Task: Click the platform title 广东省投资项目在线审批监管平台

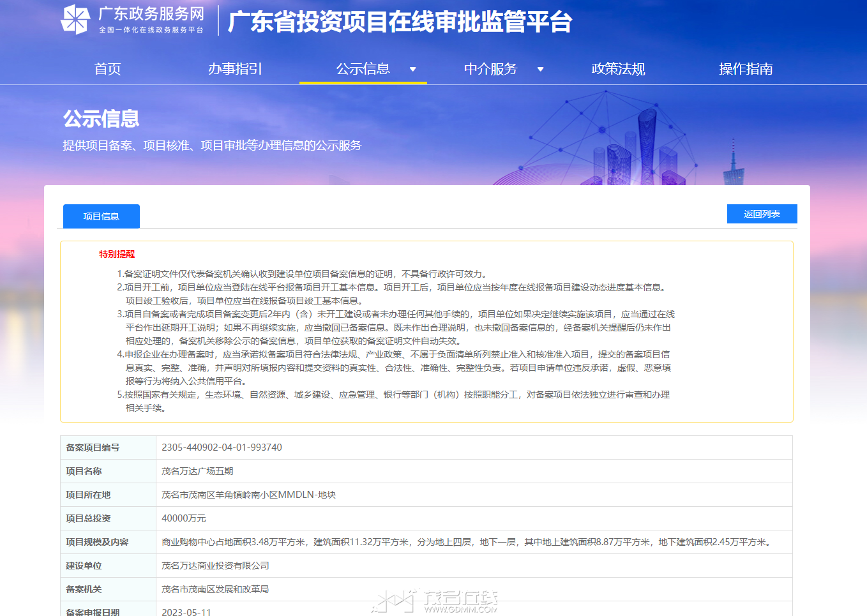Action: [x=400, y=22]
